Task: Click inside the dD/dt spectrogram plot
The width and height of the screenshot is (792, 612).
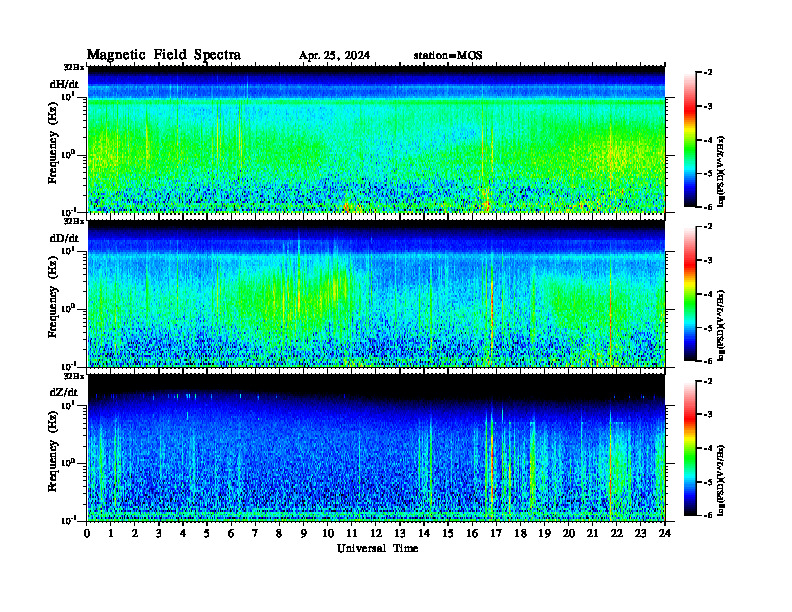Action: (376, 293)
